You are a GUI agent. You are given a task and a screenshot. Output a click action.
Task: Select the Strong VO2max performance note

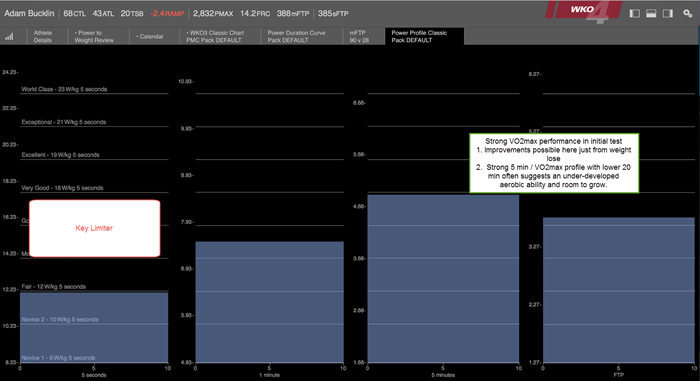554,163
